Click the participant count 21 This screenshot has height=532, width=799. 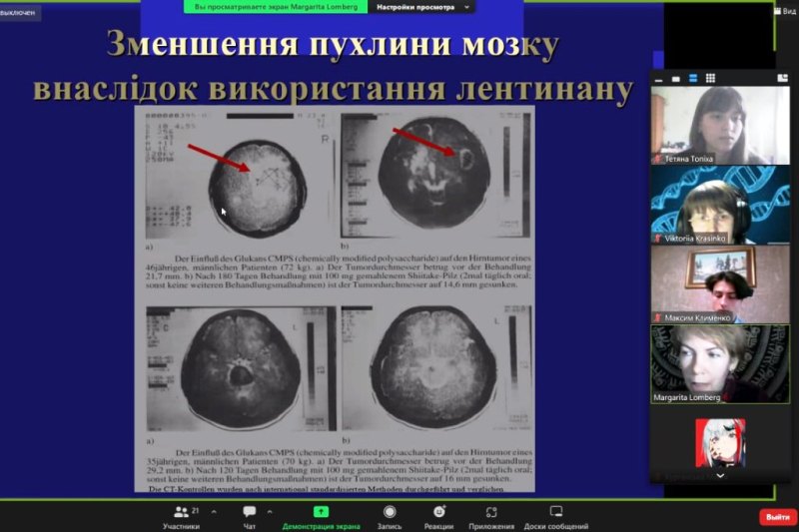pyautogui.click(x=195, y=510)
